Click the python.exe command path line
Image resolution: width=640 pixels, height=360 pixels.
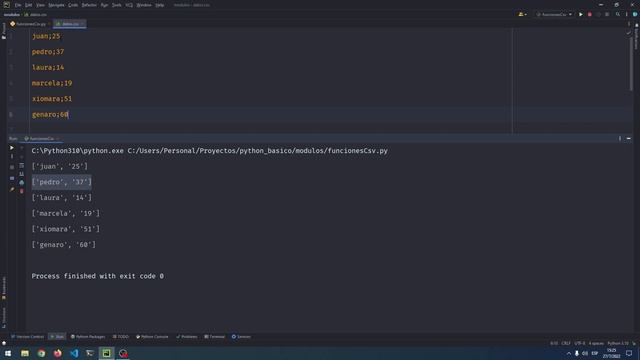(209, 151)
